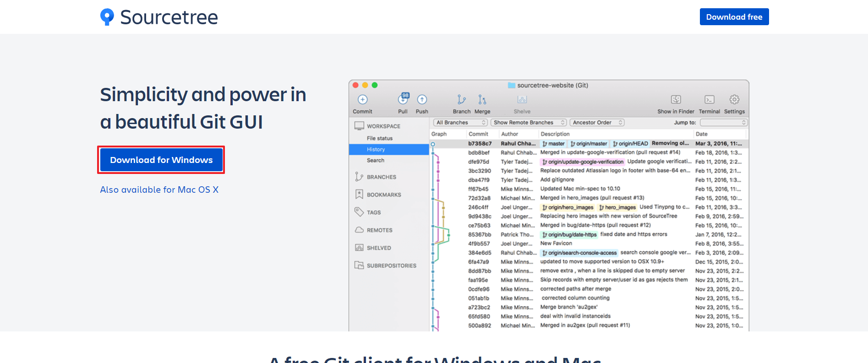Click the Graph column header
868x363 pixels.
(439, 134)
